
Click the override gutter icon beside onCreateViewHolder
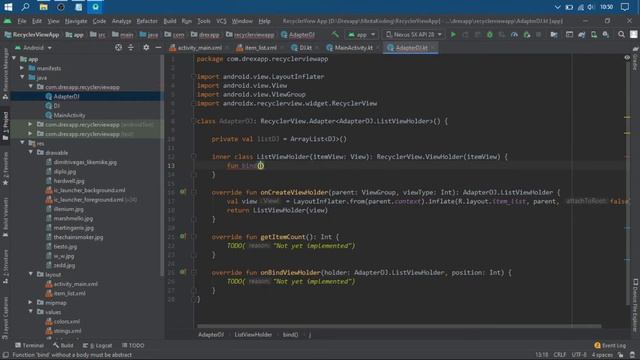coord(183,192)
